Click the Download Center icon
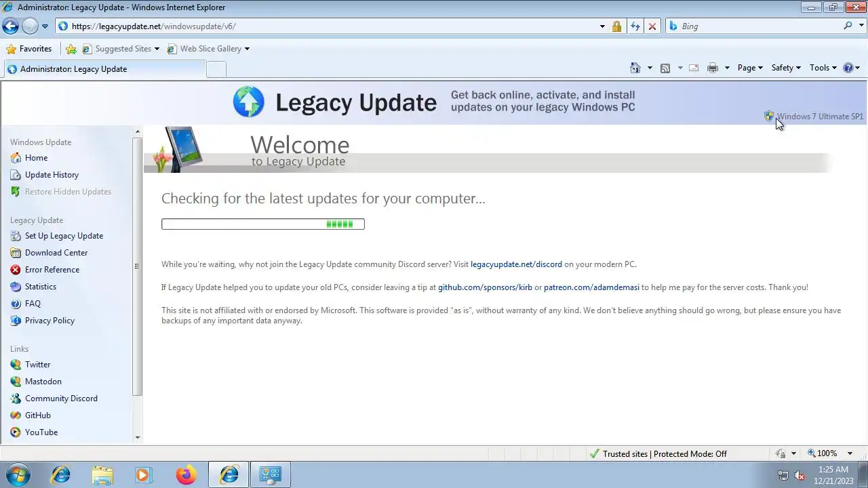 pyautogui.click(x=16, y=253)
